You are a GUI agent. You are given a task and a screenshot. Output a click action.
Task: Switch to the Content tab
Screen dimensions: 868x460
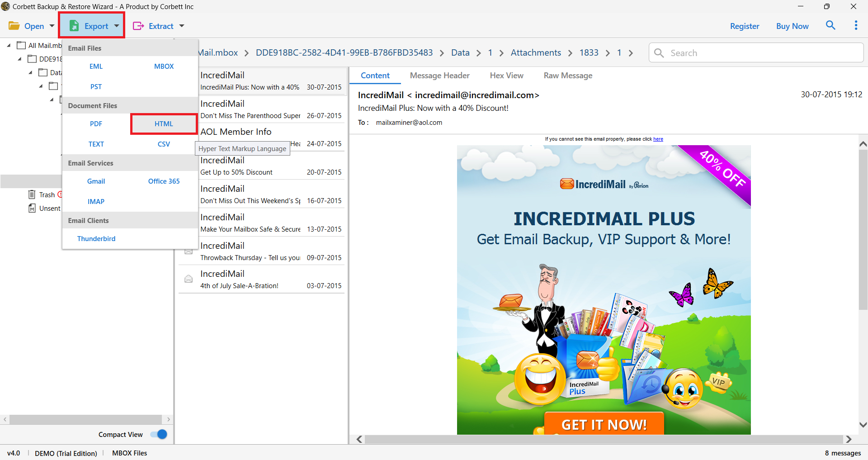click(375, 76)
